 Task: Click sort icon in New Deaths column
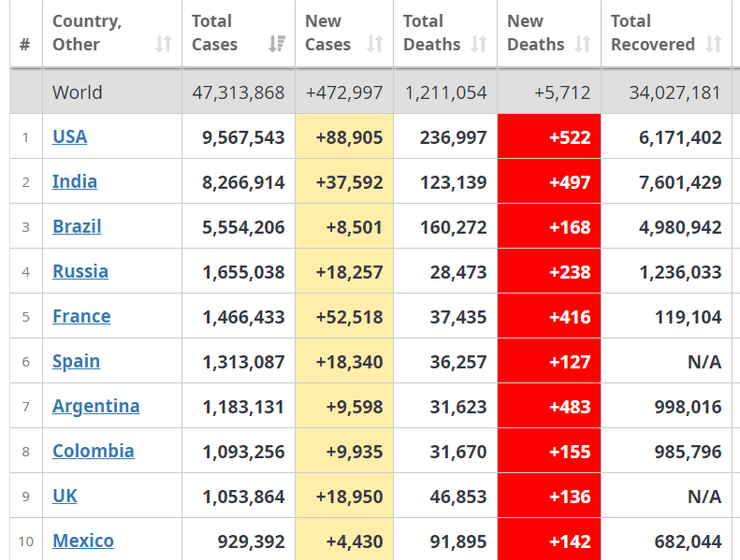point(583,44)
